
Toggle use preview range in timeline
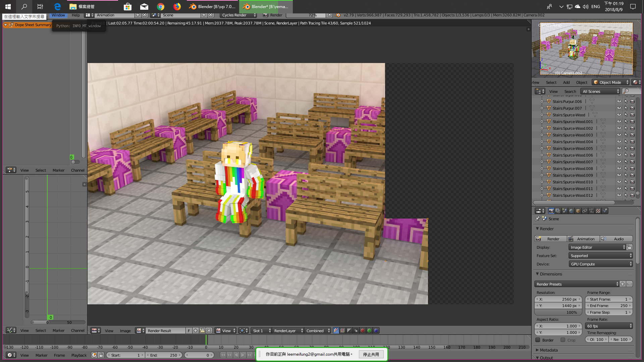pyautogui.click(x=94, y=355)
